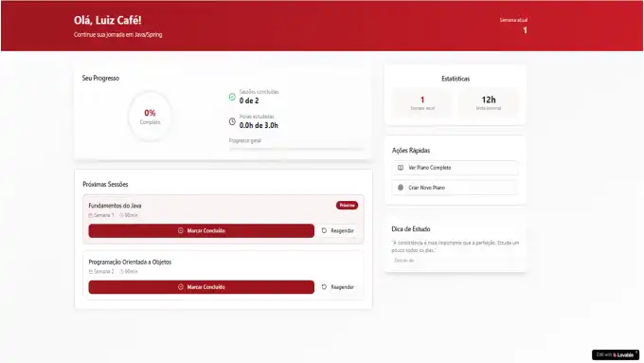
Task: Open Ver Plano Completo quick action
Action: point(456,168)
